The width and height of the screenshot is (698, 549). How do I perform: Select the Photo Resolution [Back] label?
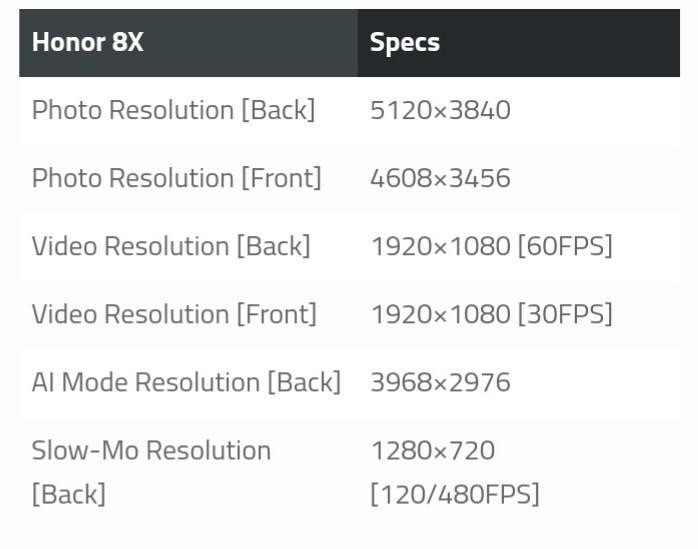tap(173, 110)
